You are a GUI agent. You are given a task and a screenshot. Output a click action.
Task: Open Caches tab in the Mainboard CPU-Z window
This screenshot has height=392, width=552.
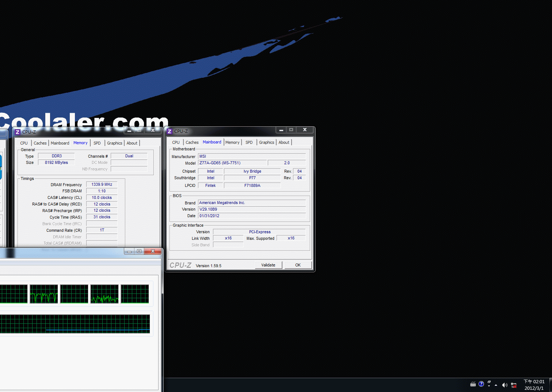(x=192, y=142)
